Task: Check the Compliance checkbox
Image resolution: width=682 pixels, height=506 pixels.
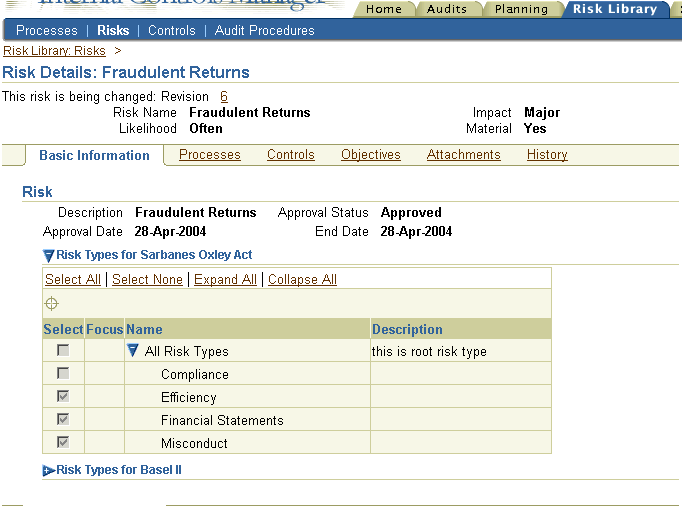Action: (x=63, y=373)
